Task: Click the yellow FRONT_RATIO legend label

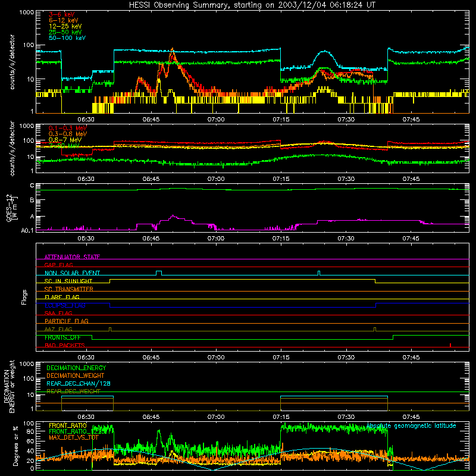Action: (67, 425)
